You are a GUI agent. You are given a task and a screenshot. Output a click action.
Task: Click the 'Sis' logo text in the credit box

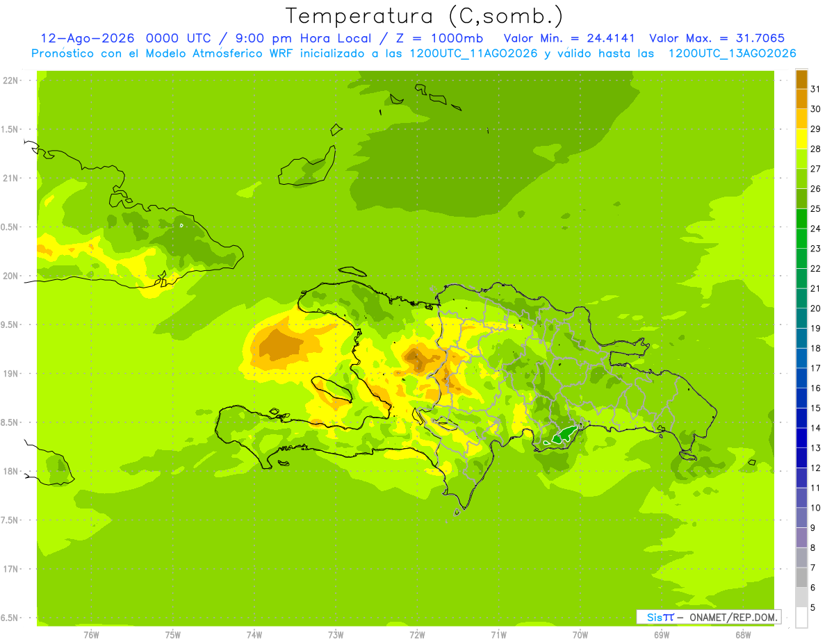pos(655,617)
